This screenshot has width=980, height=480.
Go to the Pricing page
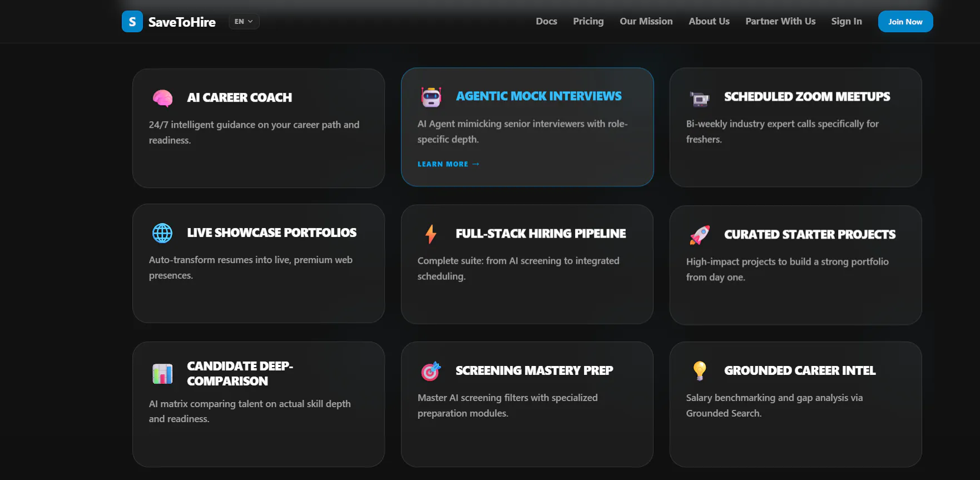click(x=588, y=21)
